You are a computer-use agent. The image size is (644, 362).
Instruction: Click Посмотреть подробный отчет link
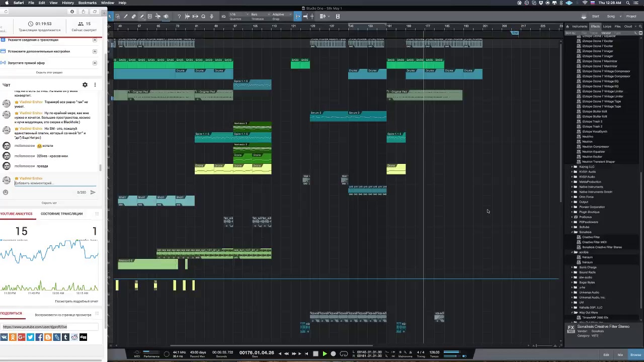click(76, 301)
